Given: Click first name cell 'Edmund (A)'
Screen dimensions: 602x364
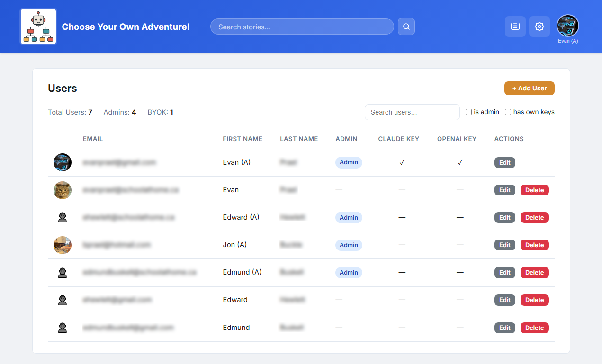Looking at the screenshot, I should pos(242,272).
